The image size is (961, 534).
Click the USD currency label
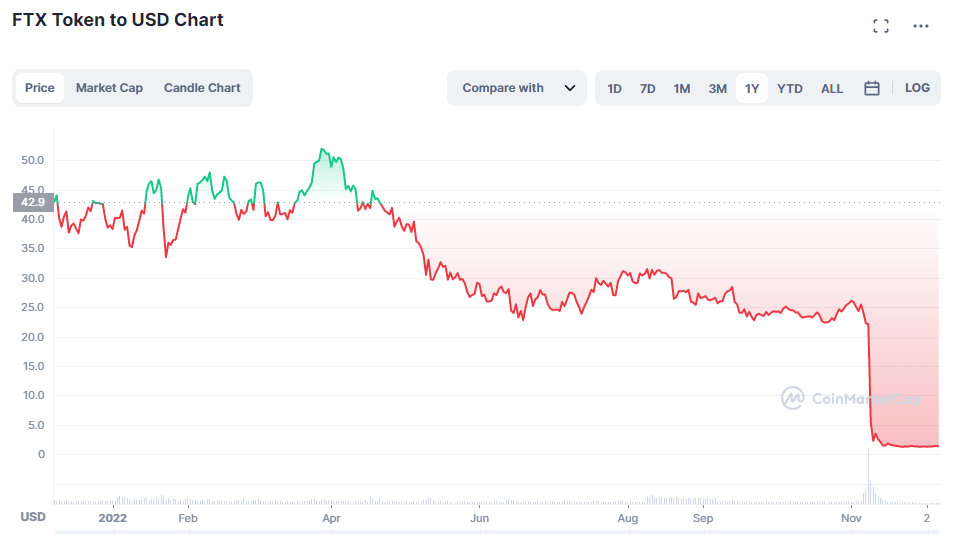click(x=33, y=517)
